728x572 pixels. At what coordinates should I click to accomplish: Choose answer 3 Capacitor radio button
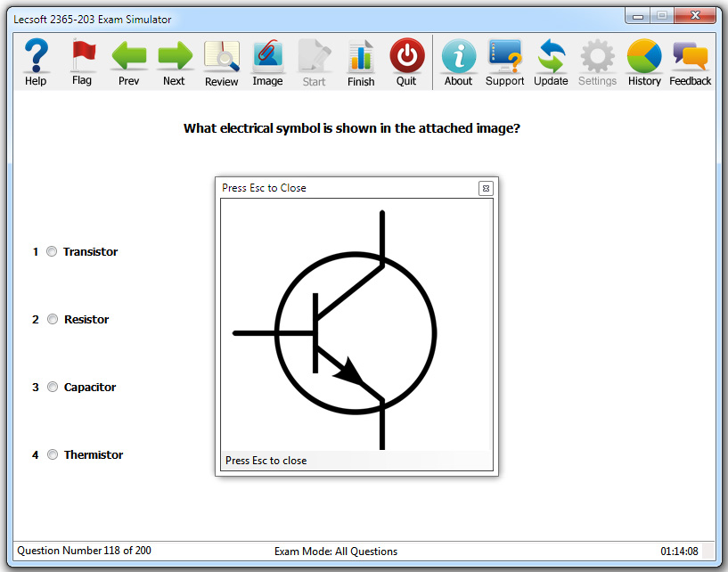point(53,387)
